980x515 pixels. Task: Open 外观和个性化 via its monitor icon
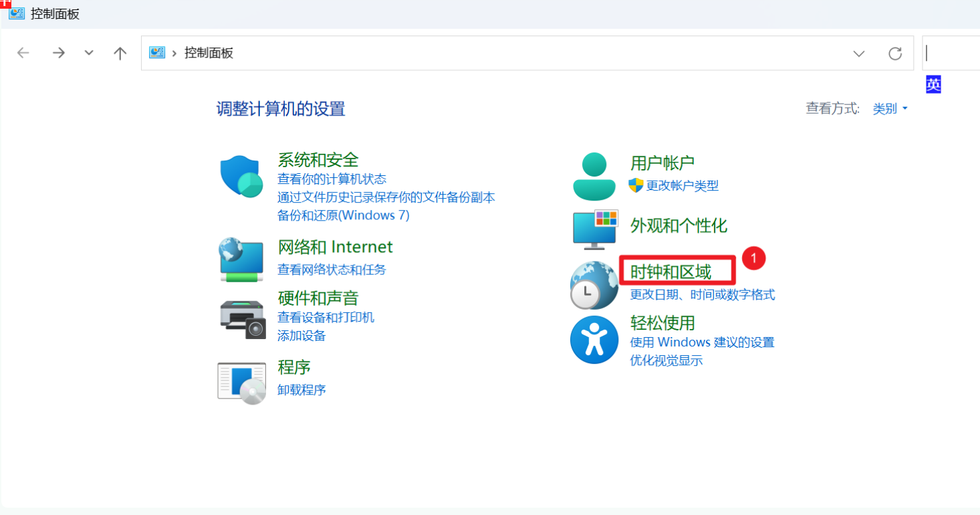pyautogui.click(x=594, y=229)
